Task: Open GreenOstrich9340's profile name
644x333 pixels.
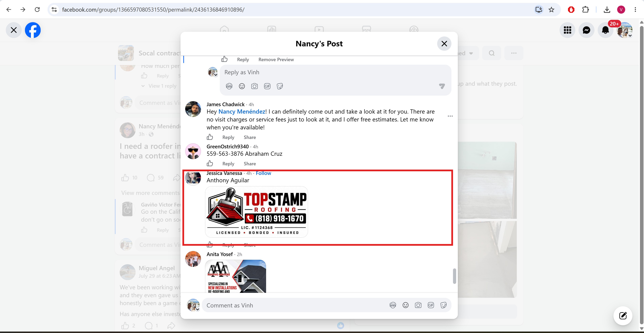Action: pos(227,147)
